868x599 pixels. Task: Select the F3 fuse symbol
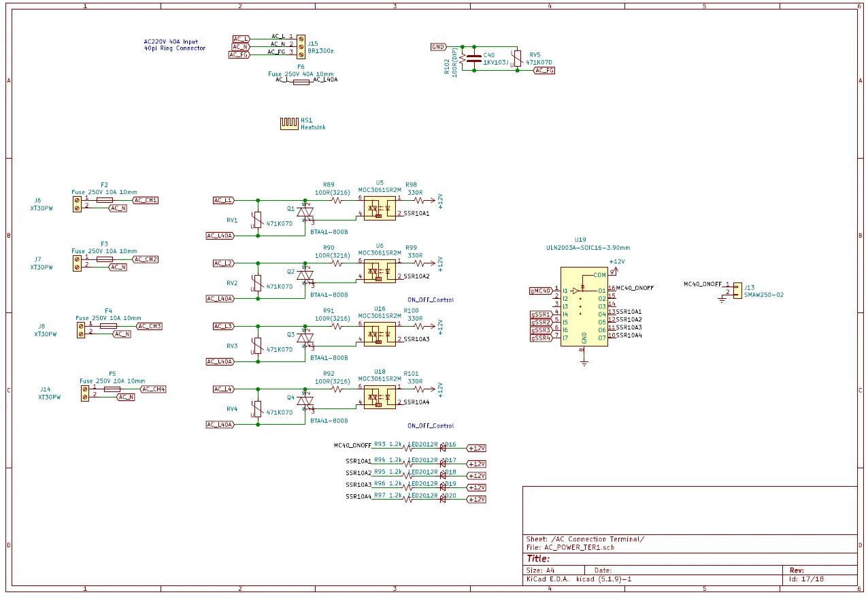(x=104, y=259)
